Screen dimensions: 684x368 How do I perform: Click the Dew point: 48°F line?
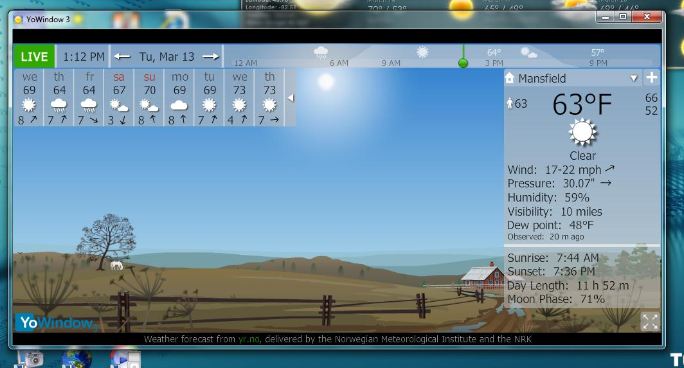pos(550,225)
